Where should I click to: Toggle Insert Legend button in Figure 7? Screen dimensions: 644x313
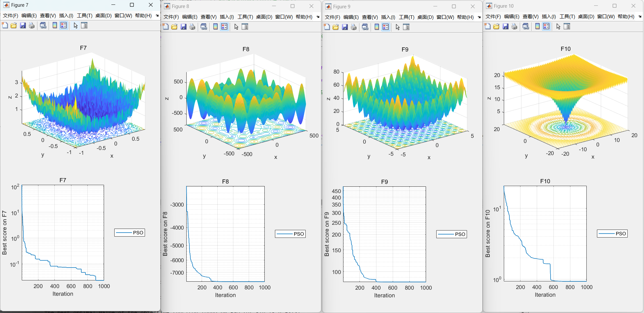point(64,26)
